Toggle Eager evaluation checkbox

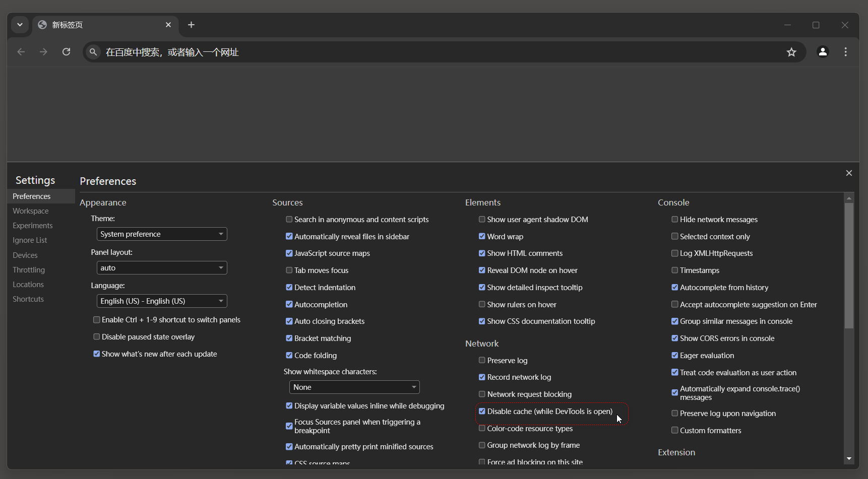(675, 356)
